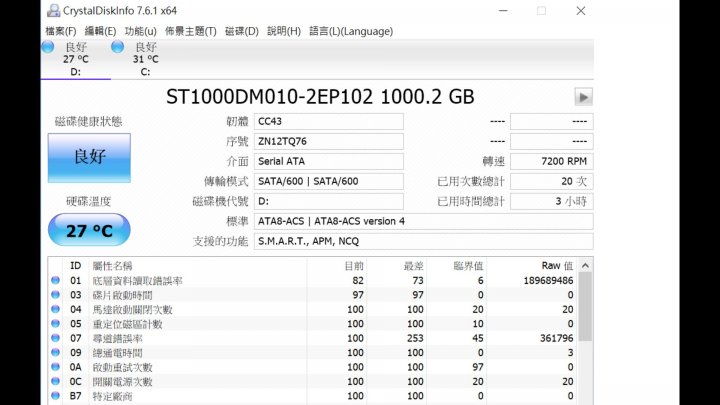Select the D: drive tab at 27 °C

(76, 59)
